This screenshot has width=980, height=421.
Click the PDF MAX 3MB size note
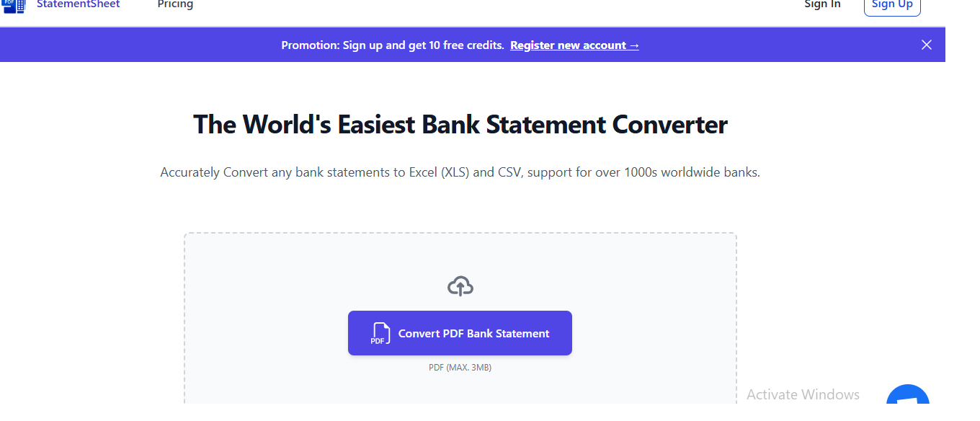pos(459,367)
